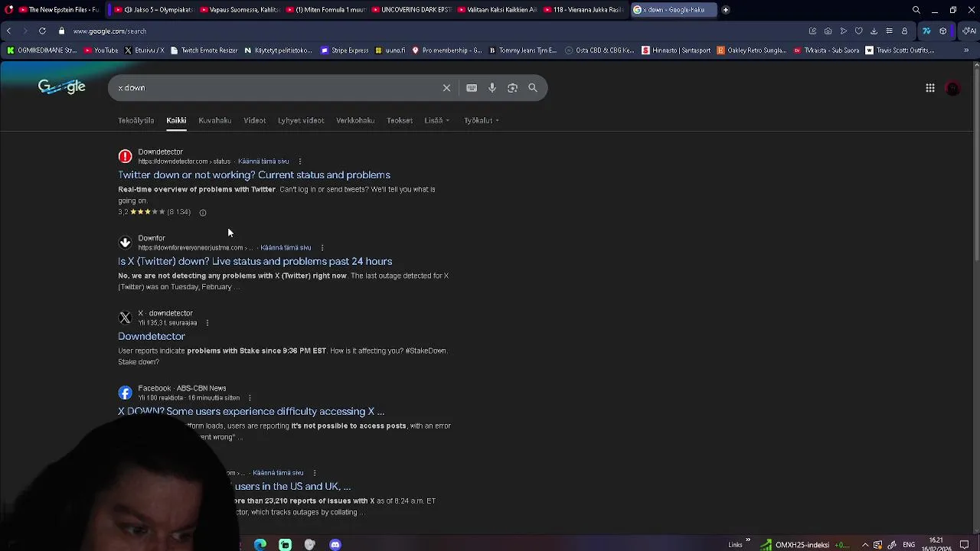Submit search with the magnifier icon
Viewport: 980px width, 551px height.
pos(533,88)
